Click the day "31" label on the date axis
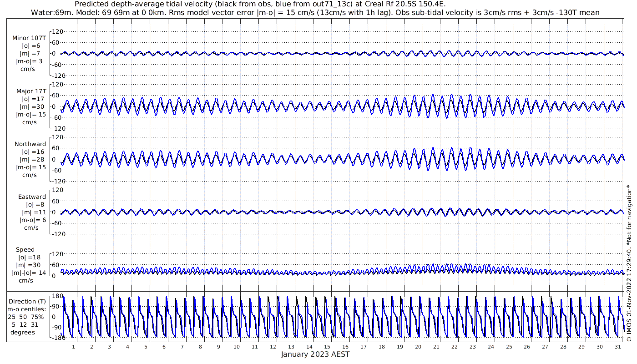637x364 pixels. pyautogui.click(x=617, y=347)
